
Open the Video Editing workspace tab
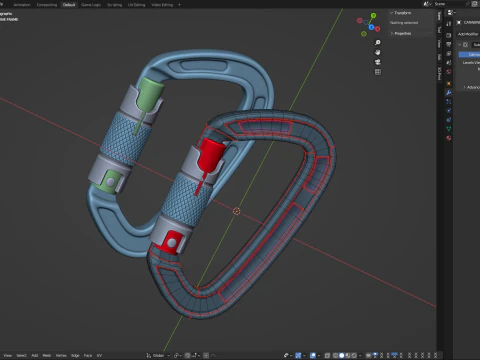[x=162, y=5]
